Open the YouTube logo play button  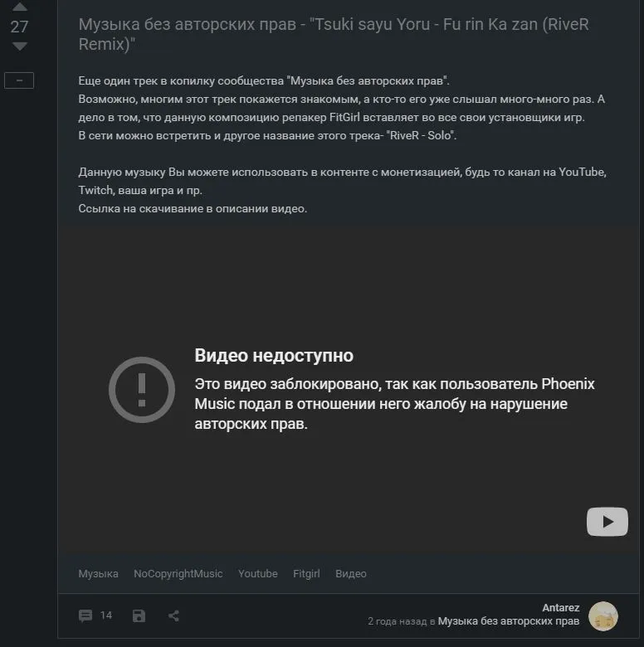click(607, 522)
